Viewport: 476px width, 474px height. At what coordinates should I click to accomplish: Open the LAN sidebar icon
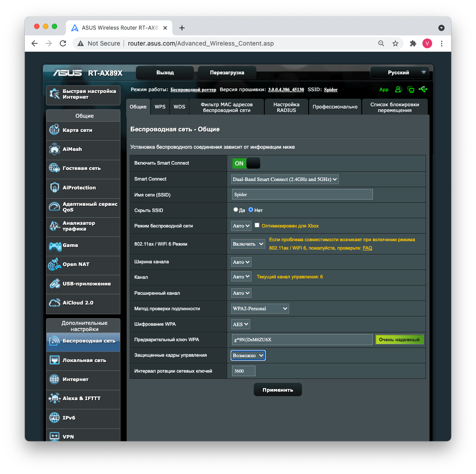pyautogui.click(x=54, y=360)
